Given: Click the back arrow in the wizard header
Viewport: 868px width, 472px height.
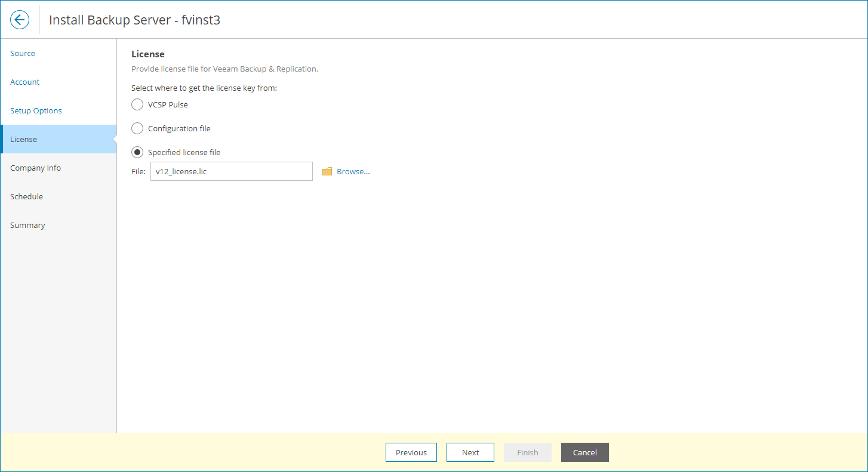Looking at the screenshot, I should [x=20, y=19].
